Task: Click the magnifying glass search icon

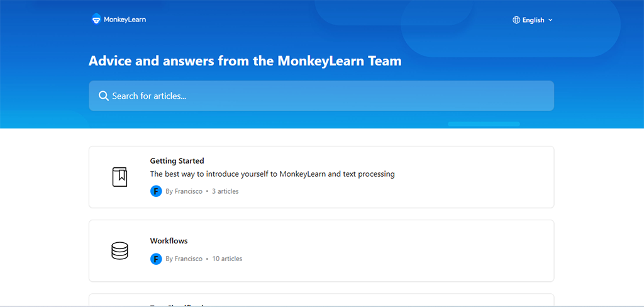Action: (104, 96)
